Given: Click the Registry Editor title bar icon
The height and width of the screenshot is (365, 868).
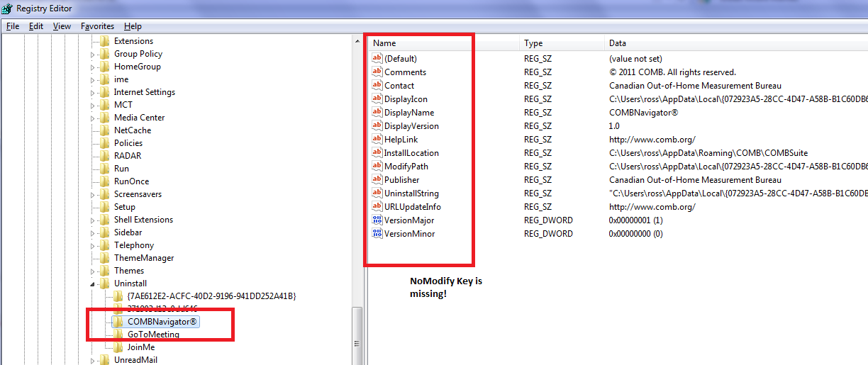Looking at the screenshot, I should [x=6, y=8].
